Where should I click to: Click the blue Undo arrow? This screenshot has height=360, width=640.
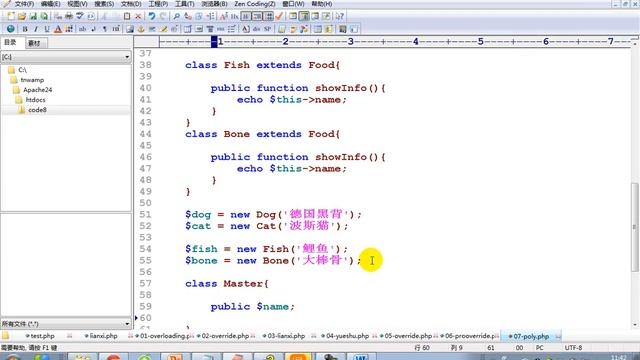tap(152, 16)
